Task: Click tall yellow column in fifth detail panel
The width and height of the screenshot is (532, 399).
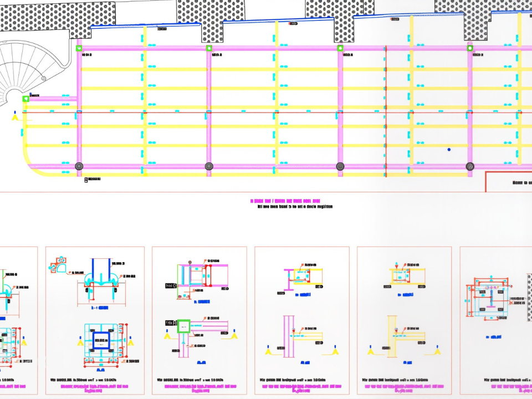Action: click(392, 337)
